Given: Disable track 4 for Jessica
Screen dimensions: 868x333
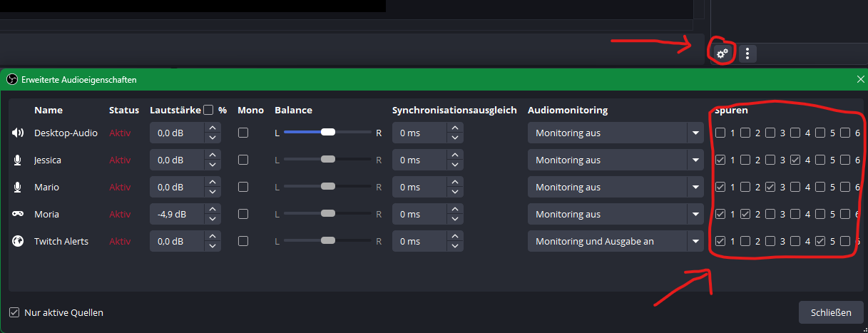Looking at the screenshot, I should click(x=795, y=160).
